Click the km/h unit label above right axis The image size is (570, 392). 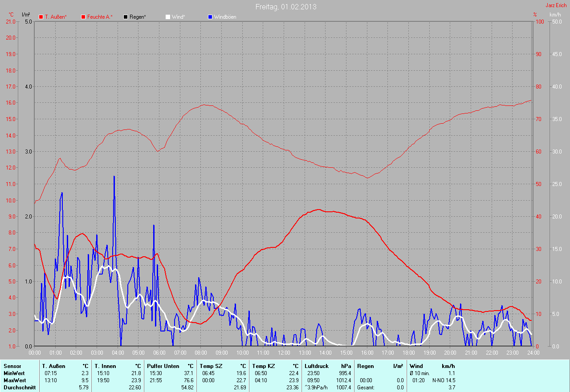[x=555, y=15]
